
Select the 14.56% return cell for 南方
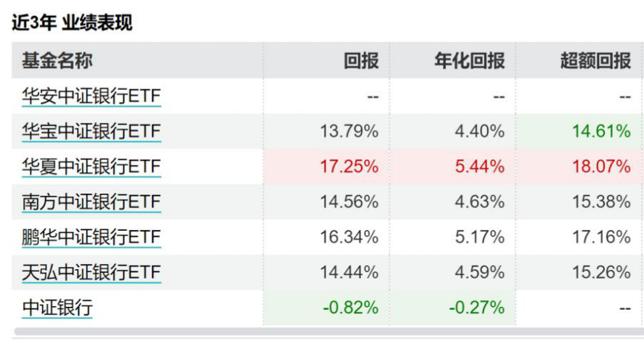(x=349, y=202)
